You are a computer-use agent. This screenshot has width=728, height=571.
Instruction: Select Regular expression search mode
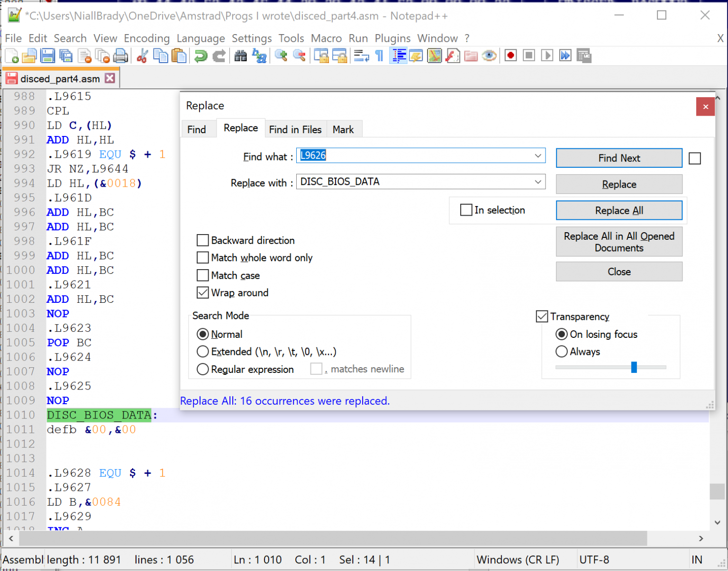pyautogui.click(x=203, y=370)
